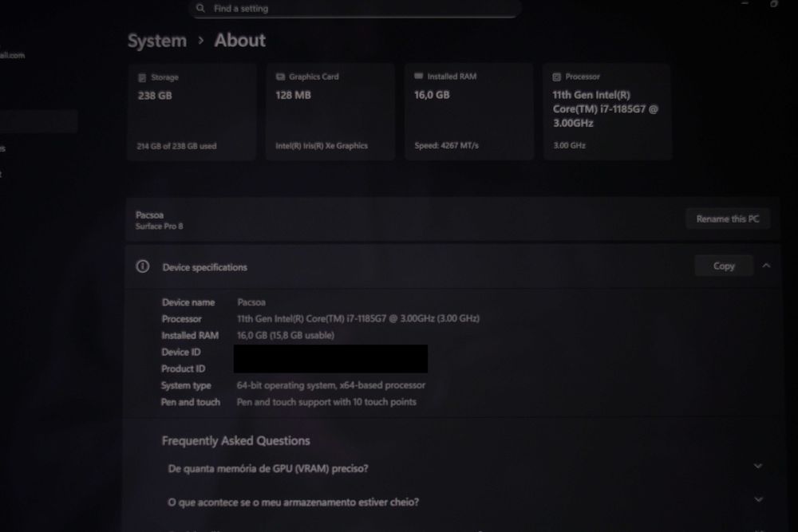Click the 3.00 GHz processor speed text

pos(569,145)
